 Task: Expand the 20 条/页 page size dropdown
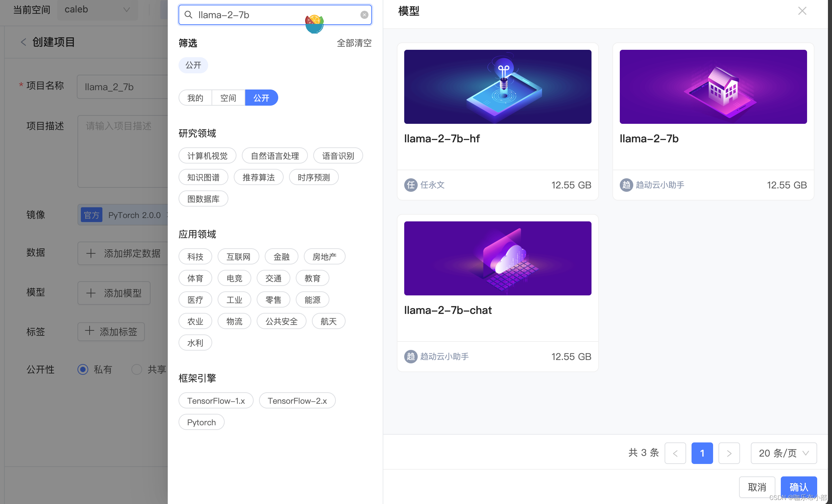tap(783, 453)
